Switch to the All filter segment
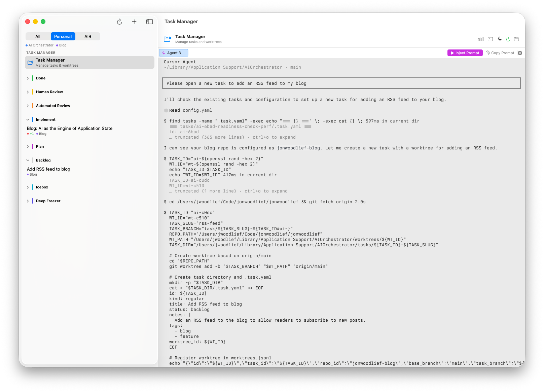544x392 pixels. (x=38, y=37)
